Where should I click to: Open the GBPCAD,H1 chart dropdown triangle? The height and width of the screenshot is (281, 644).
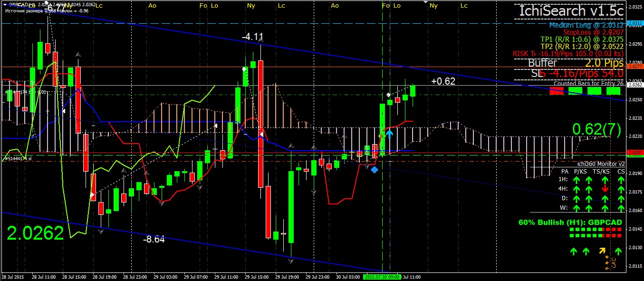[5, 4]
